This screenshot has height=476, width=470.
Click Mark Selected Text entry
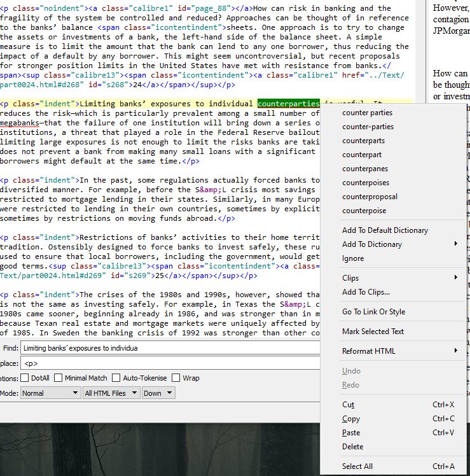click(x=373, y=332)
